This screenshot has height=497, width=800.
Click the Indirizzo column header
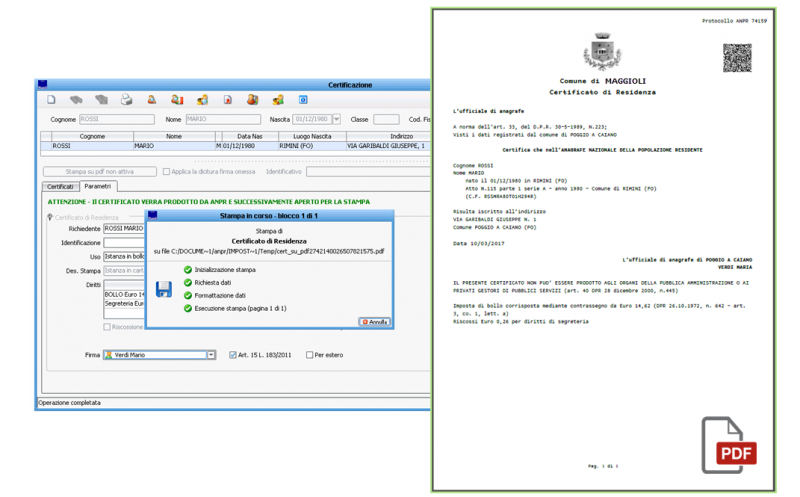point(388,136)
